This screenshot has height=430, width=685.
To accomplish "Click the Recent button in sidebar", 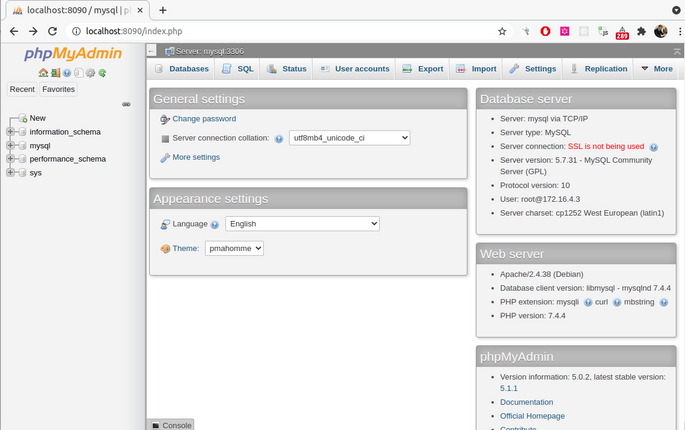I will coord(22,89).
